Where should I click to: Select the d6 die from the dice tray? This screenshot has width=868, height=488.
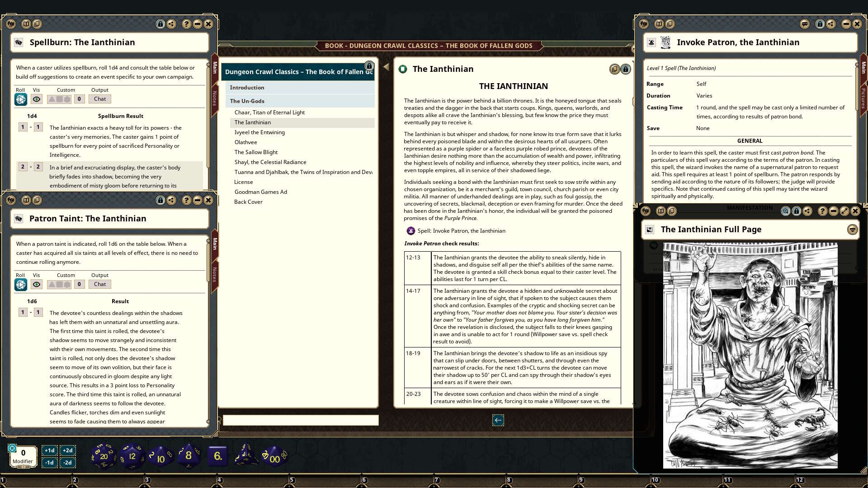[x=217, y=455]
